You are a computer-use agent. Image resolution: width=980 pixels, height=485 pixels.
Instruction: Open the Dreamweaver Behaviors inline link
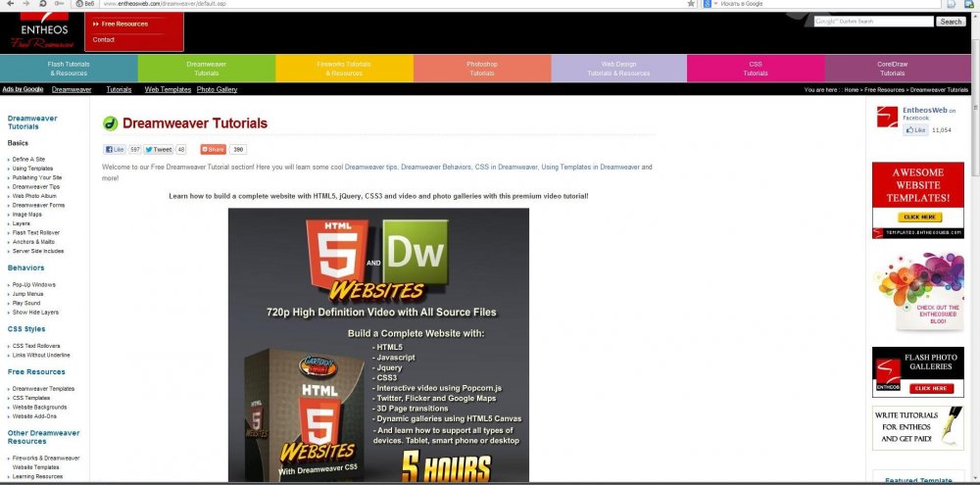pyautogui.click(x=436, y=167)
